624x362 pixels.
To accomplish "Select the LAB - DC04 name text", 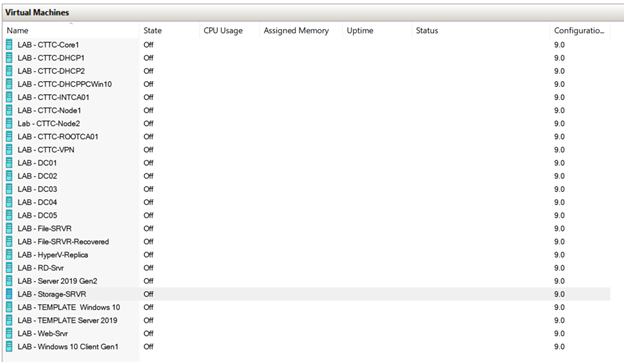I will (37, 202).
